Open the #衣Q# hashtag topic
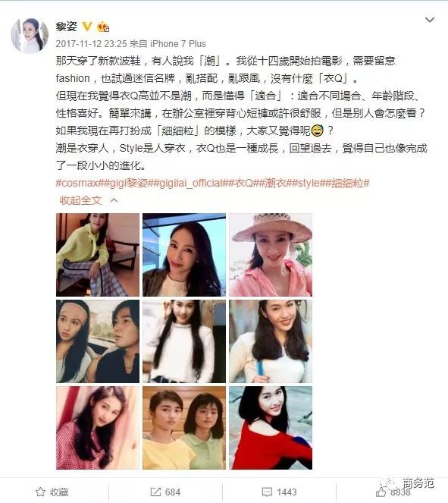Screen dimensions: 448x503 click(x=243, y=183)
